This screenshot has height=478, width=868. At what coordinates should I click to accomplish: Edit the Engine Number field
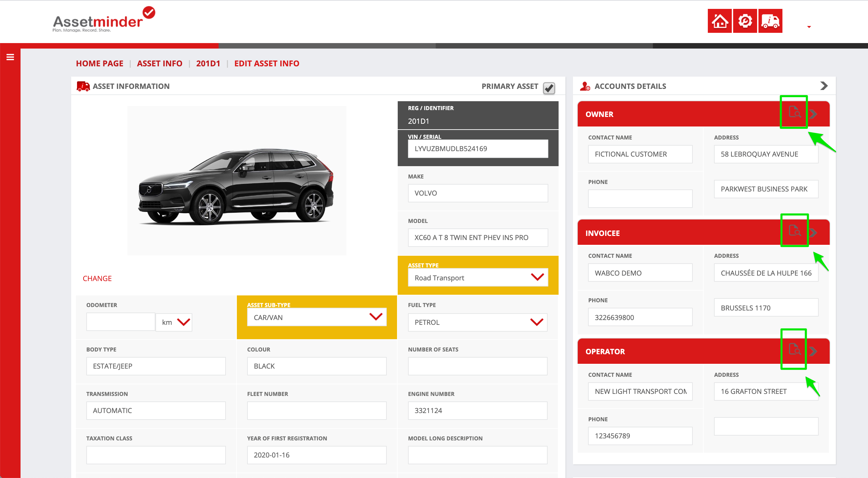[478, 410]
